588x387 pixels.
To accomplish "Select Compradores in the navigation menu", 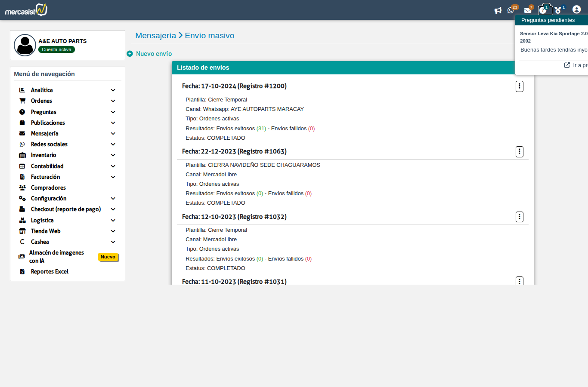I will (48, 187).
